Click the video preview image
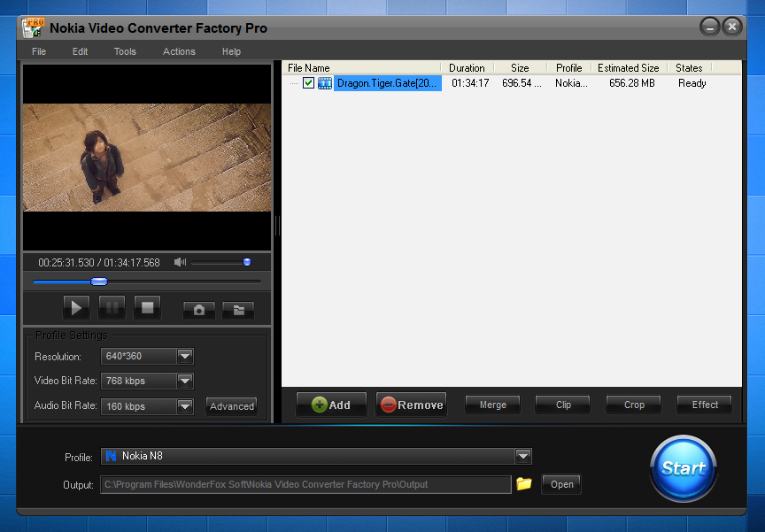Viewport: 765px width, 532px height. [x=147, y=157]
